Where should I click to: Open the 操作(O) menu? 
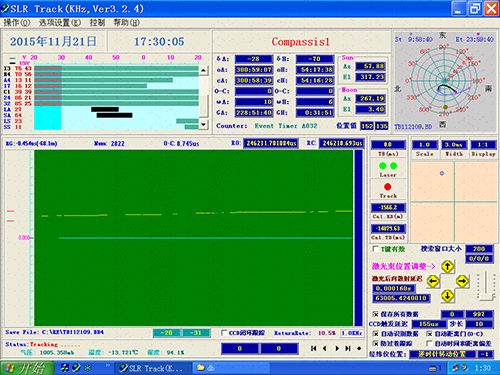(17, 23)
